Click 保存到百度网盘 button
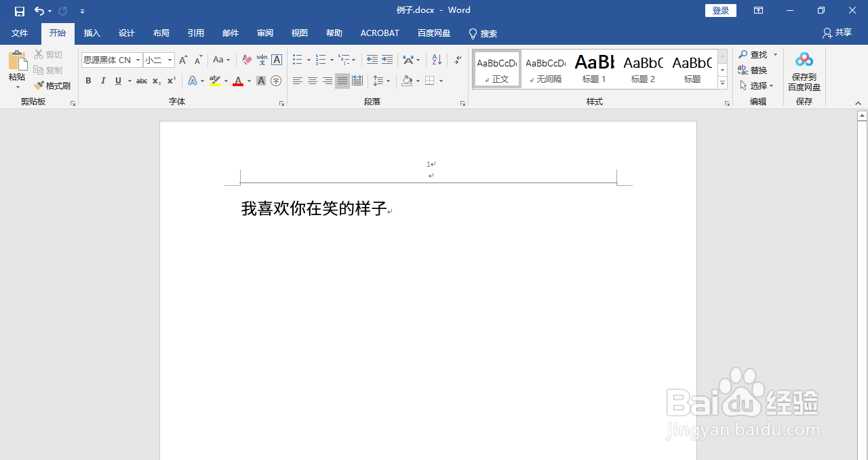The image size is (868, 460). (x=804, y=70)
